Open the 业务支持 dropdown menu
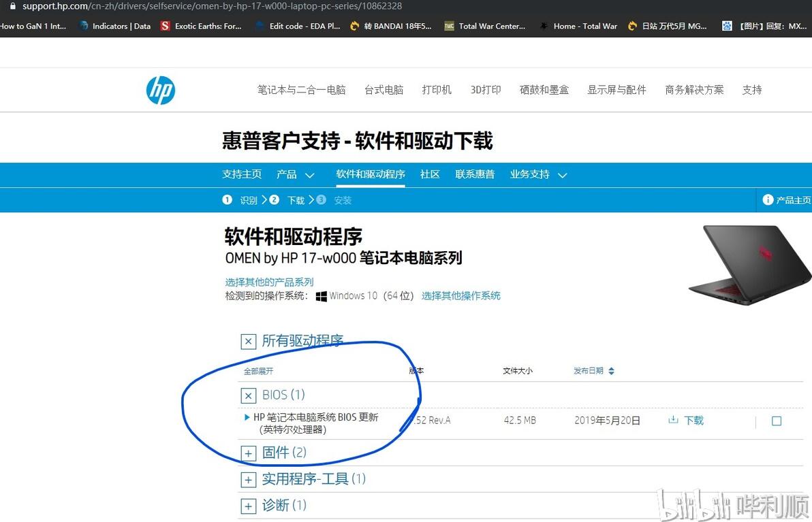 click(539, 174)
